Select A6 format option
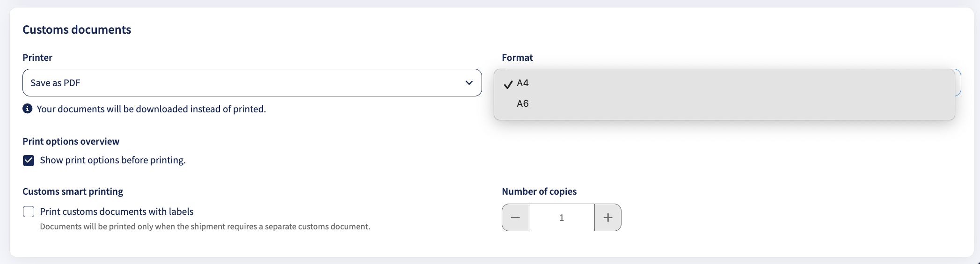980x264 pixels. [724, 103]
